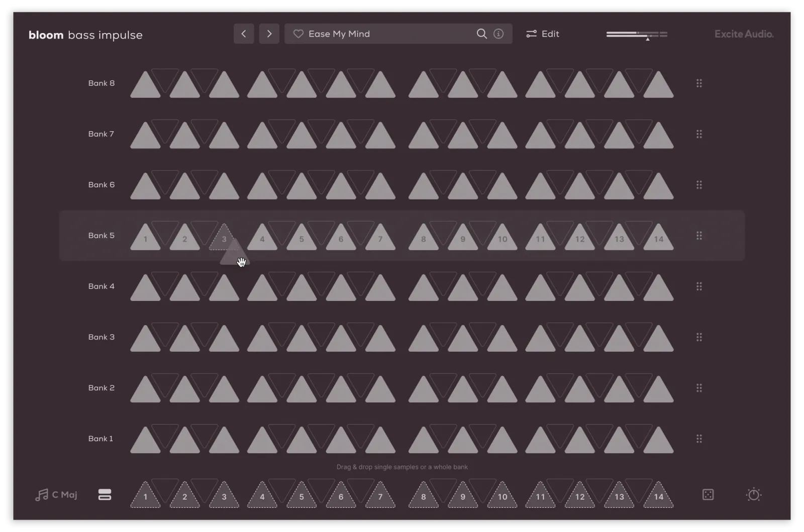Go to next preset with right arrow
The width and height of the screenshot is (804, 532).
tap(269, 34)
